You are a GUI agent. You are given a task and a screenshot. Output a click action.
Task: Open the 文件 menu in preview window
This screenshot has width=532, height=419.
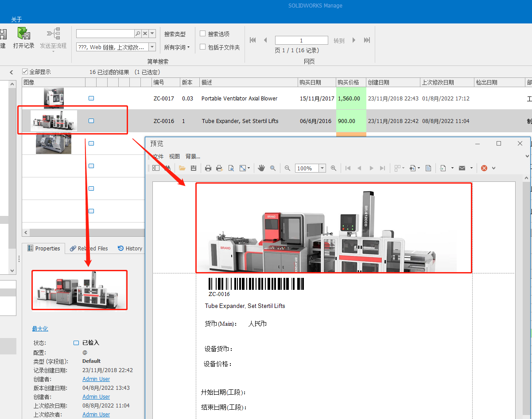[x=158, y=156]
